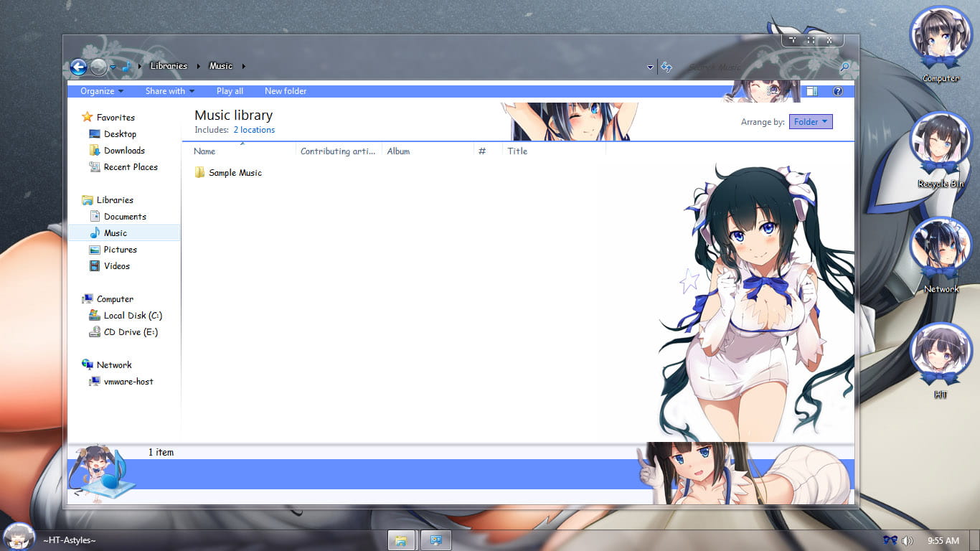The image size is (980, 551).
Task: Click the Back navigation arrow button
Action: pos(78,67)
